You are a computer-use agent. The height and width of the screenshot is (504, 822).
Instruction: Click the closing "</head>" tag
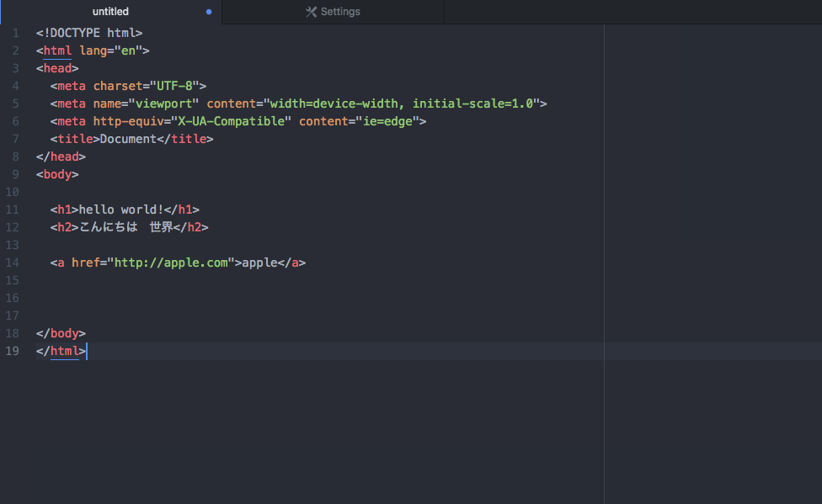[61, 157]
